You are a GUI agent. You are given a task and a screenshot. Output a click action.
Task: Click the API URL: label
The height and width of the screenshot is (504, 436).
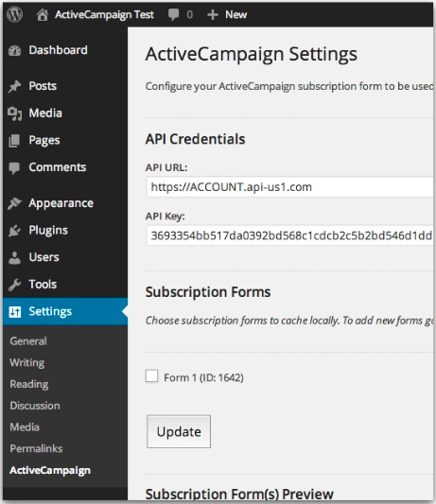(x=166, y=167)
